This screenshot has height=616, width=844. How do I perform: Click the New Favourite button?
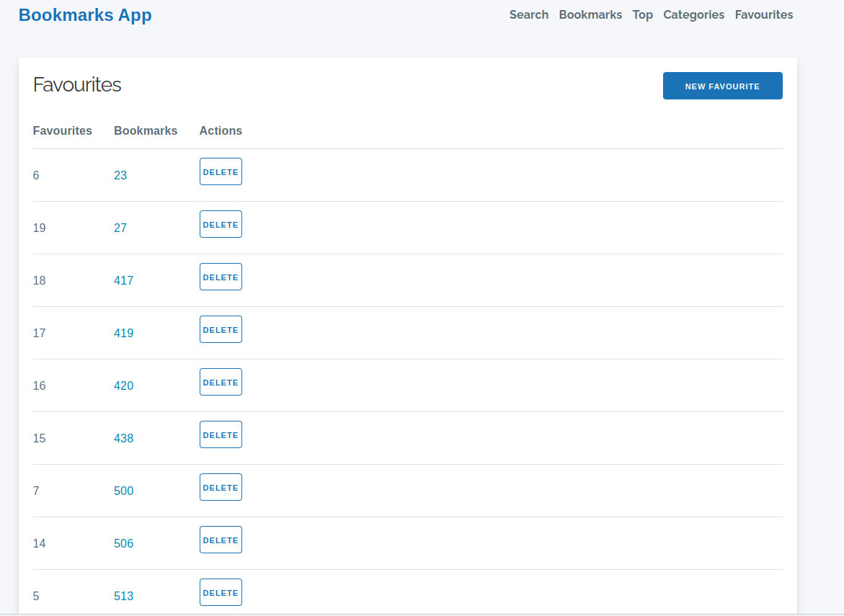[722, 86]
